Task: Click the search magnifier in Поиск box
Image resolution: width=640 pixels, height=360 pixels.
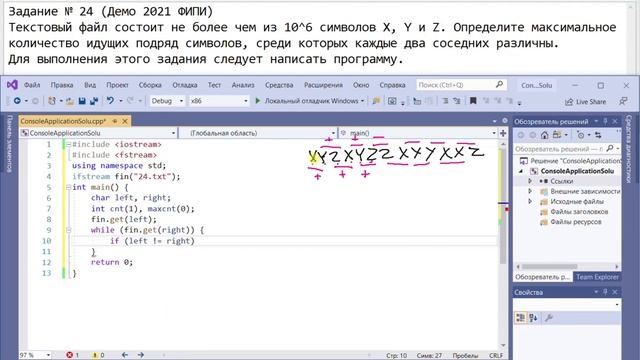Action: (x=499, y=84)
